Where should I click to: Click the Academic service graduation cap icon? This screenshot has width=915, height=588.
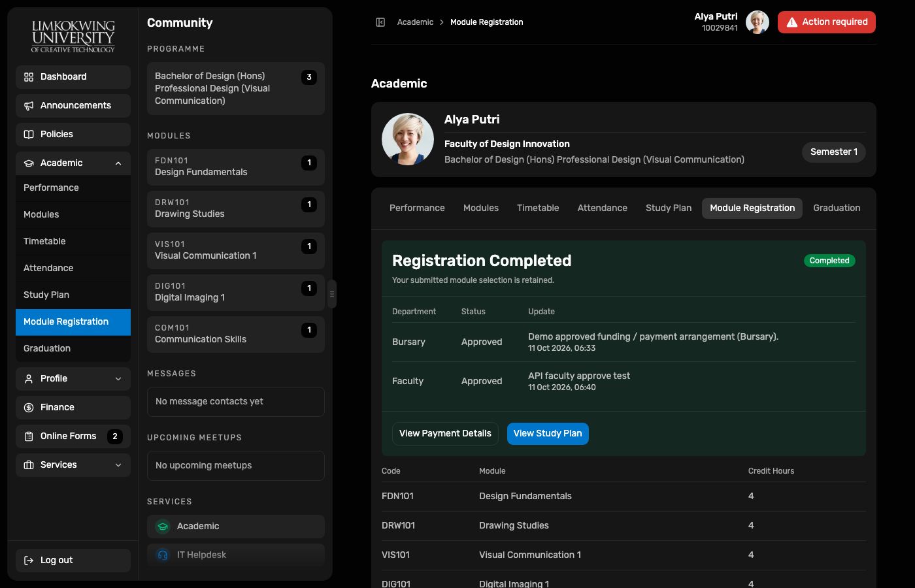(163, 527)
